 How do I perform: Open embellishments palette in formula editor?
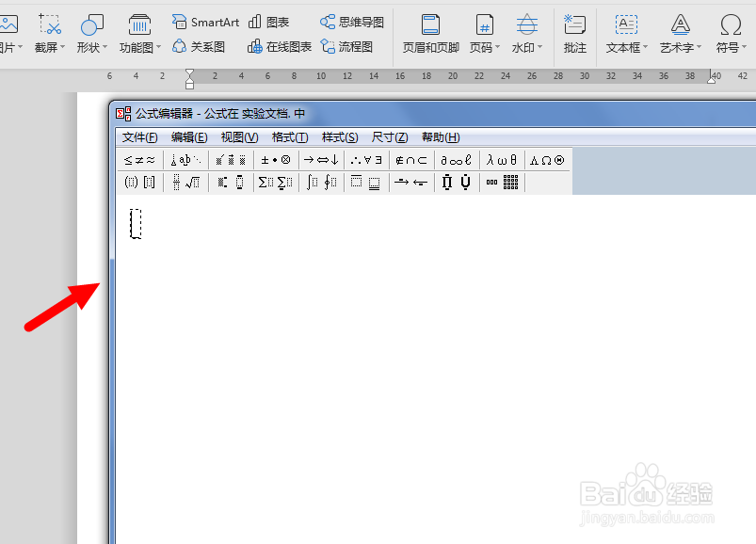[x=231, y=160]
